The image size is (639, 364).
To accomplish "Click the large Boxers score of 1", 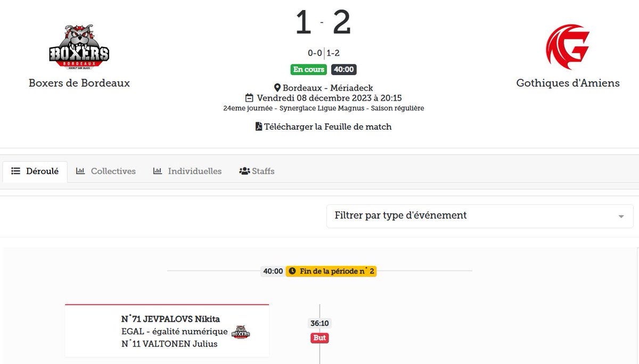I will coord(303,23).
